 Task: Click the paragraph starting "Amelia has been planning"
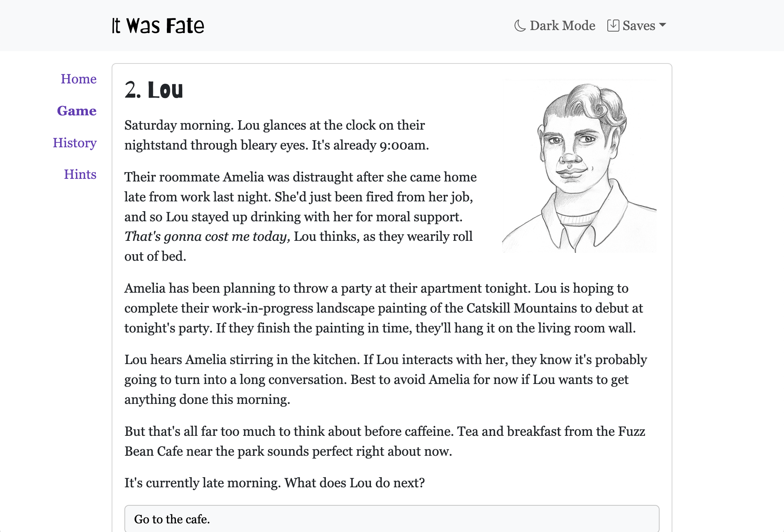point(383,308)
